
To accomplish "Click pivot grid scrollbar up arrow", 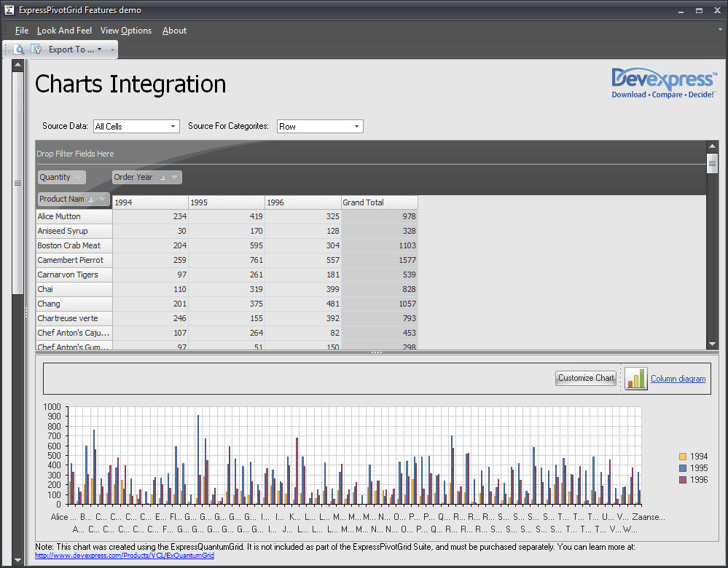I will pos(712,146).
